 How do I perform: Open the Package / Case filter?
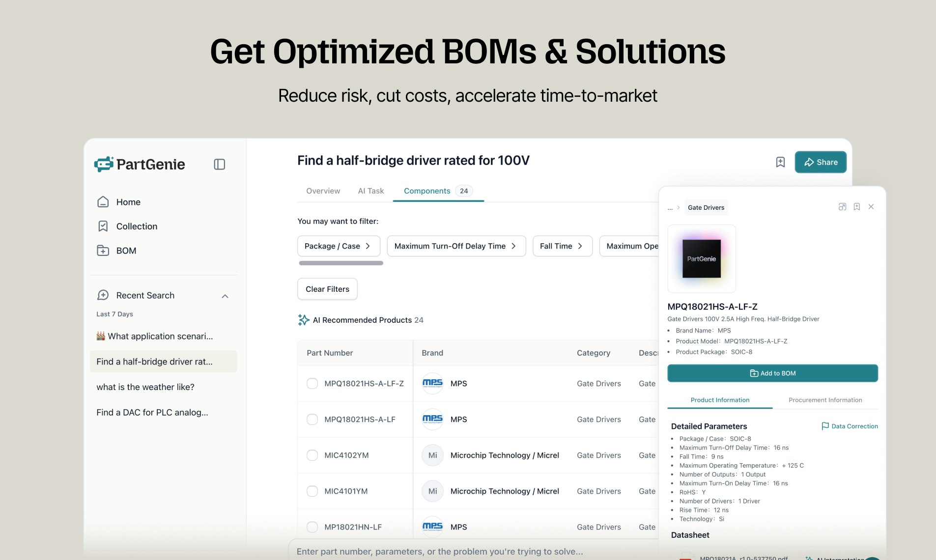(339, 246)
